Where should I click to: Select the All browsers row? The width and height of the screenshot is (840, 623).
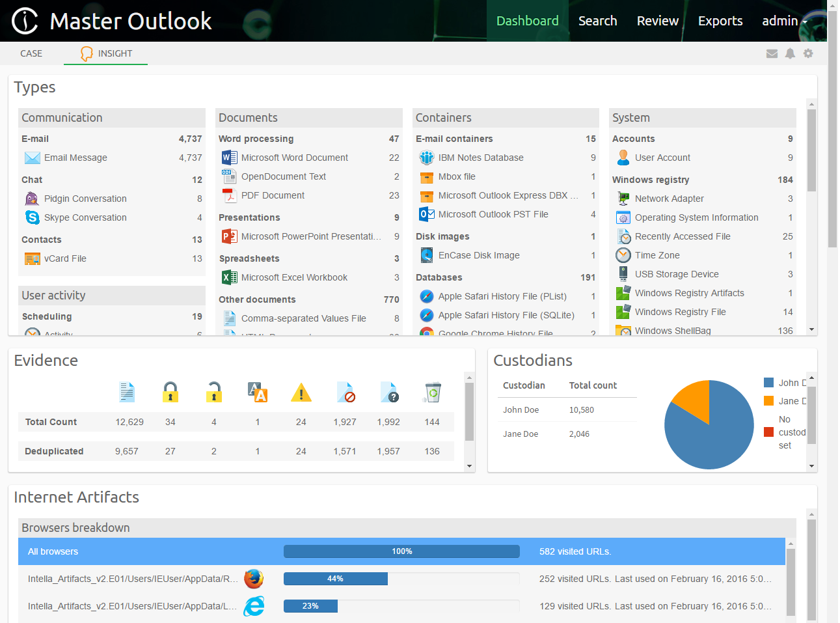[x=401, y=551]
